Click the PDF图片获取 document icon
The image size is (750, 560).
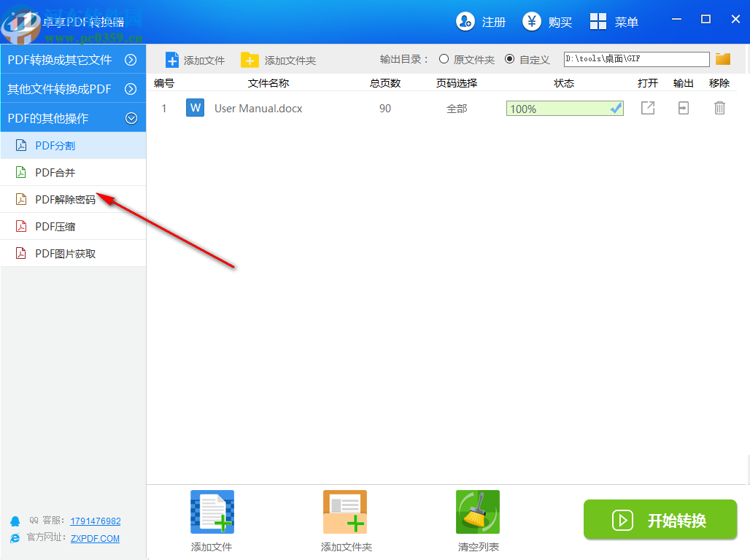click(x=21, y=253)
